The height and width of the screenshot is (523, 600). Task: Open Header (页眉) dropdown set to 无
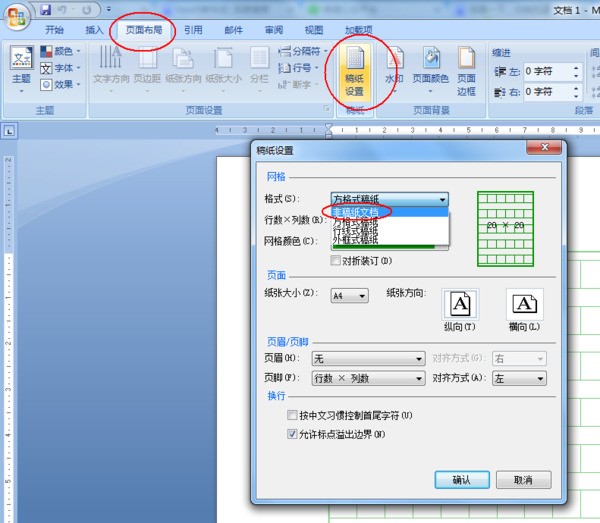368,358
